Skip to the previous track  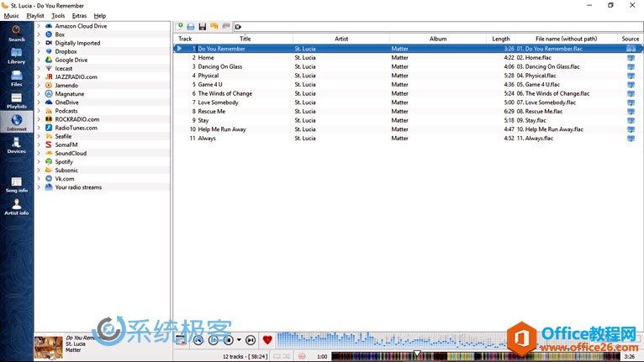(198, 340)
